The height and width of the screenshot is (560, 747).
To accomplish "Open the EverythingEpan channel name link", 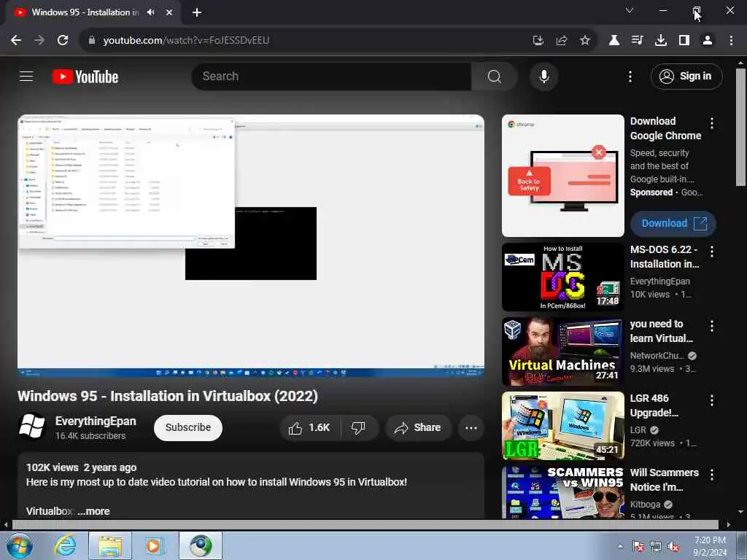I will (96, 421).
